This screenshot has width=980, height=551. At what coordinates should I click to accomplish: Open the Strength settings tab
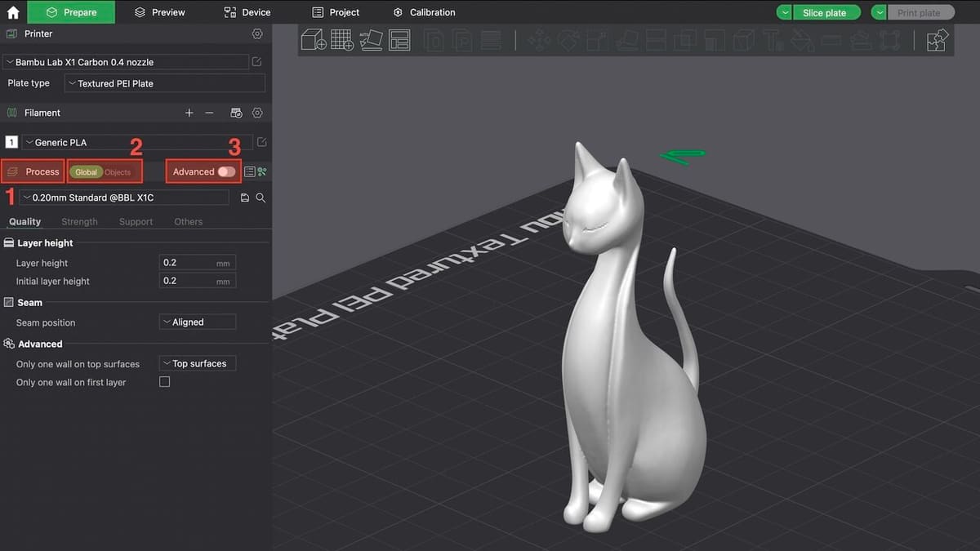coord(79,222)
